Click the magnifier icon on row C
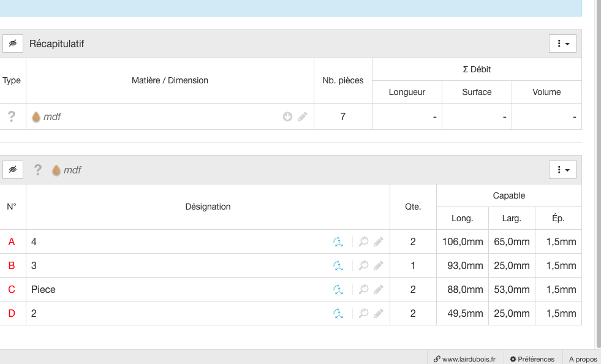Image resolution: width=601 pixels, height=364 pixels. click(363, 290)
